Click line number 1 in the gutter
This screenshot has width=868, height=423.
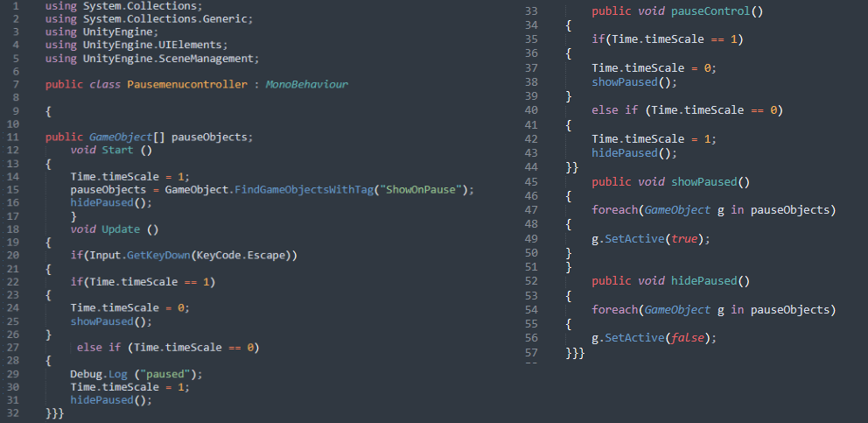pos(16,6)
